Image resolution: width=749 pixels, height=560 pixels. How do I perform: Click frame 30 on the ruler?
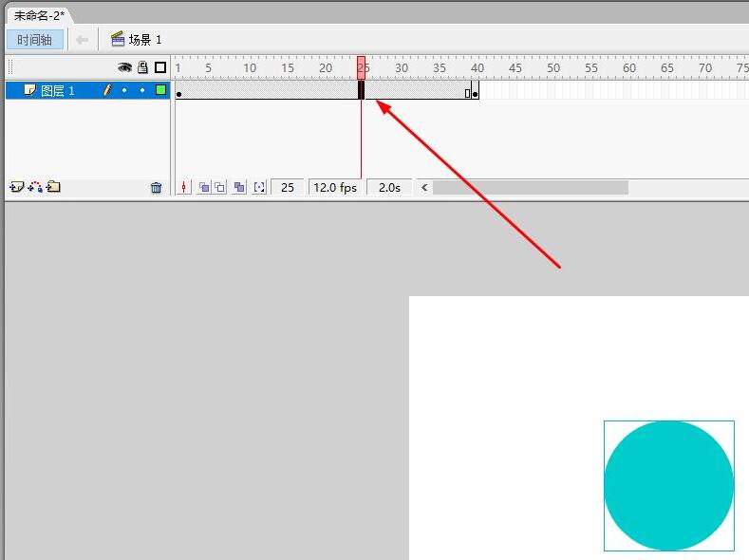pos(402,67)
